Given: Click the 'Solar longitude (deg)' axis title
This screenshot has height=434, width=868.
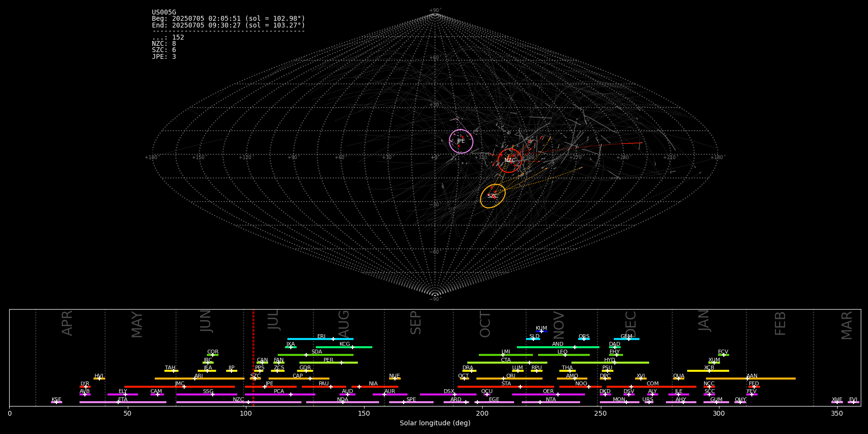Looking at the screenshot, I should (x=435, y=423).
